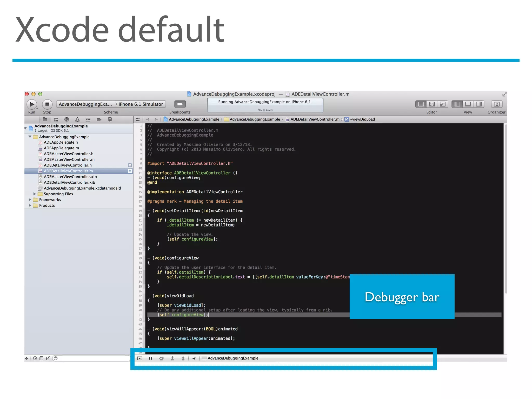Click the navigator filter search field
Screen dimensions: 532x399
[91, 358]
